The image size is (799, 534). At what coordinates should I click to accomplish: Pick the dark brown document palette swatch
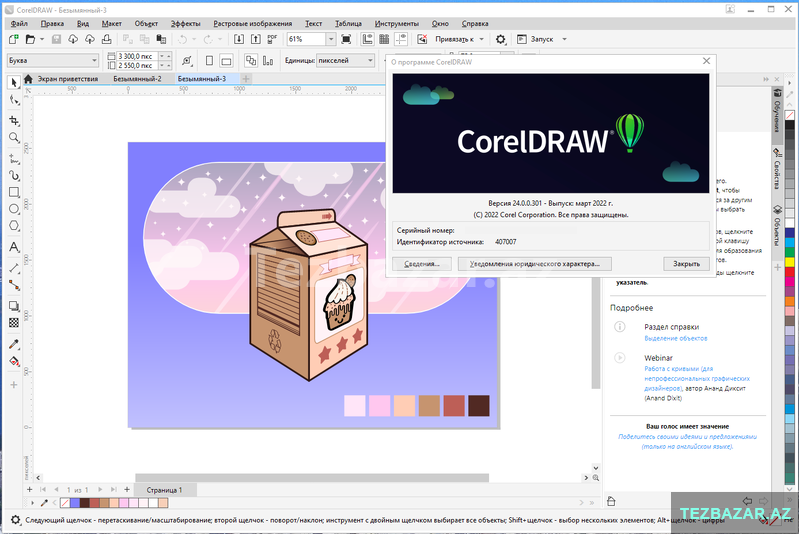tap(85, 503)
